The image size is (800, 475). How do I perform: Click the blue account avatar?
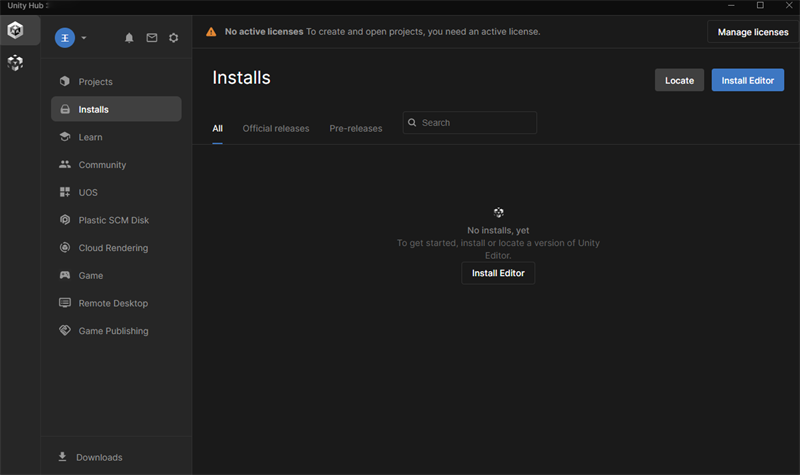64,38
